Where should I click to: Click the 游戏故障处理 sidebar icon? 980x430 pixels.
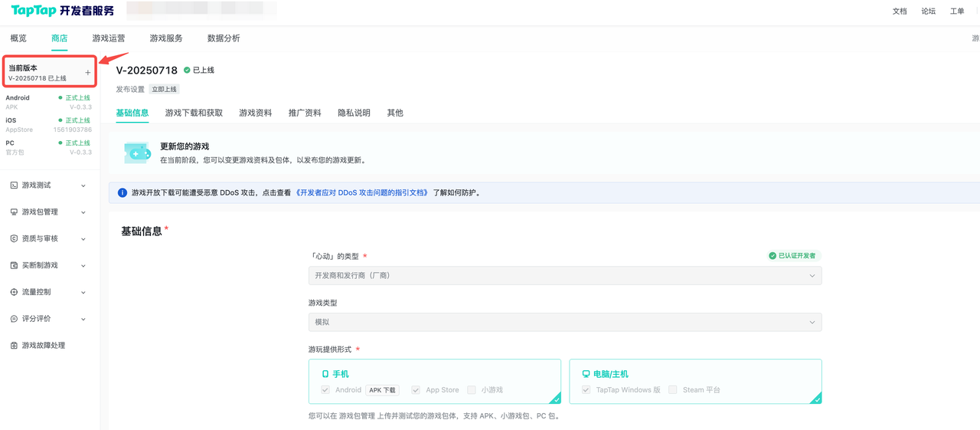[14, 346]
